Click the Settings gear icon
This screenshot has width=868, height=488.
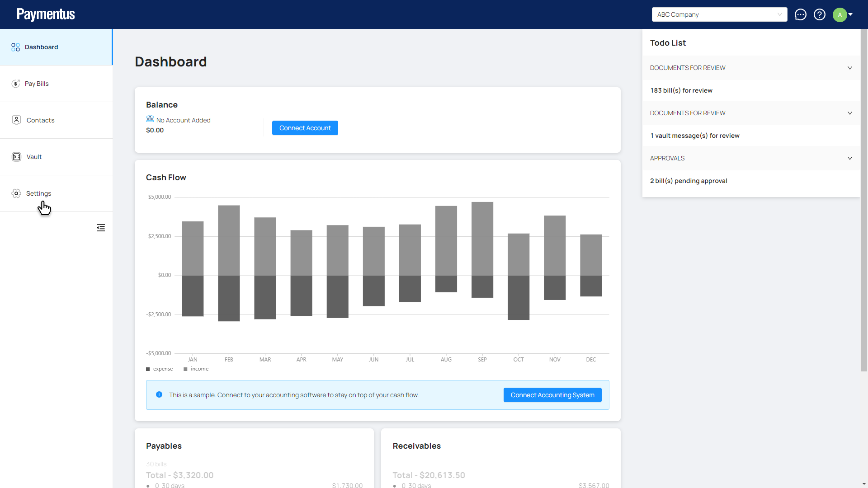tap(16, 193)
